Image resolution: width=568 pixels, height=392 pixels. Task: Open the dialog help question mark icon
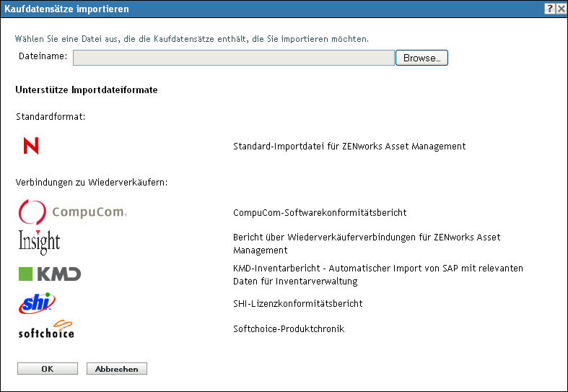[x=550, y=9]
